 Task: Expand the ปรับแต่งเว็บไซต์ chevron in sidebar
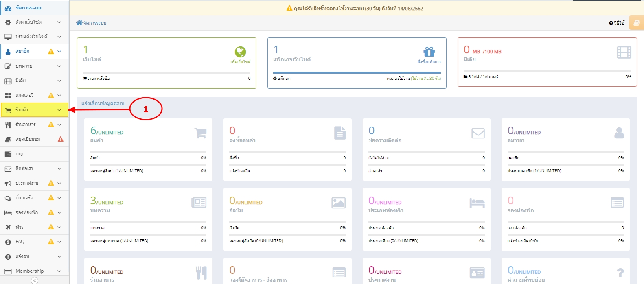click(59, 37)
